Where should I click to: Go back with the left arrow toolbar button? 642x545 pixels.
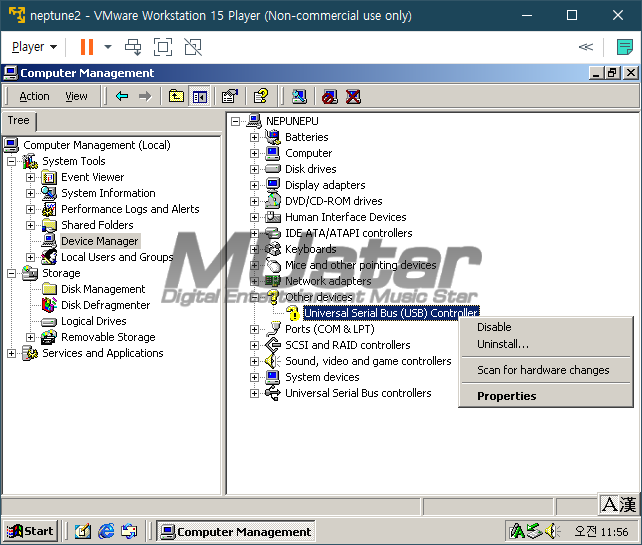click(122, 97)
